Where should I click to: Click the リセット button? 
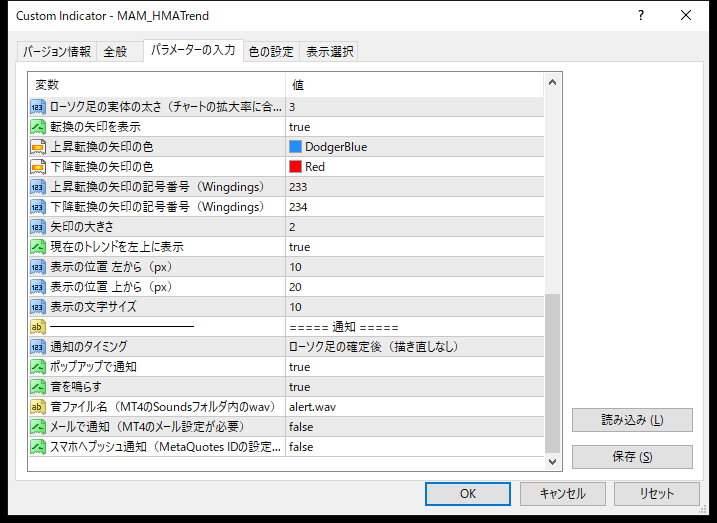coord(657,494)
